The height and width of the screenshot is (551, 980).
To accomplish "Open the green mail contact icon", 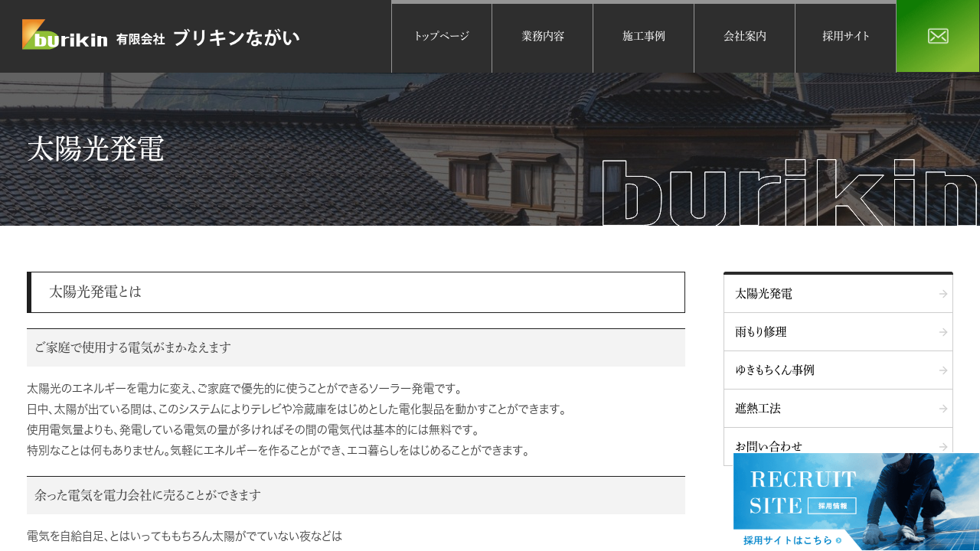I will pos(938,36).
